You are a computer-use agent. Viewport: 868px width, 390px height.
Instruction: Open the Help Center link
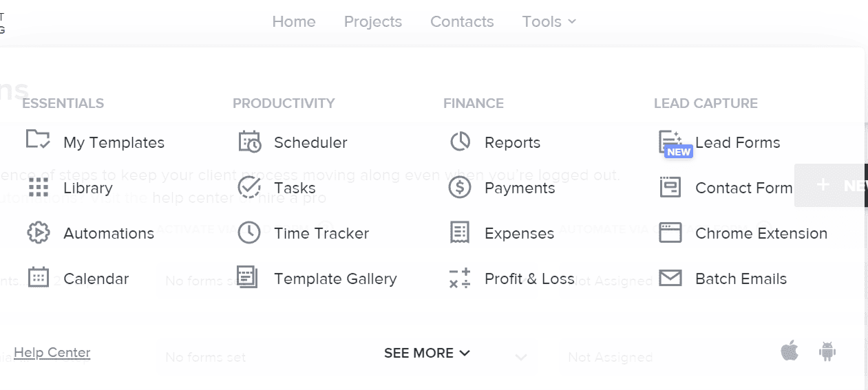point(52,352)
